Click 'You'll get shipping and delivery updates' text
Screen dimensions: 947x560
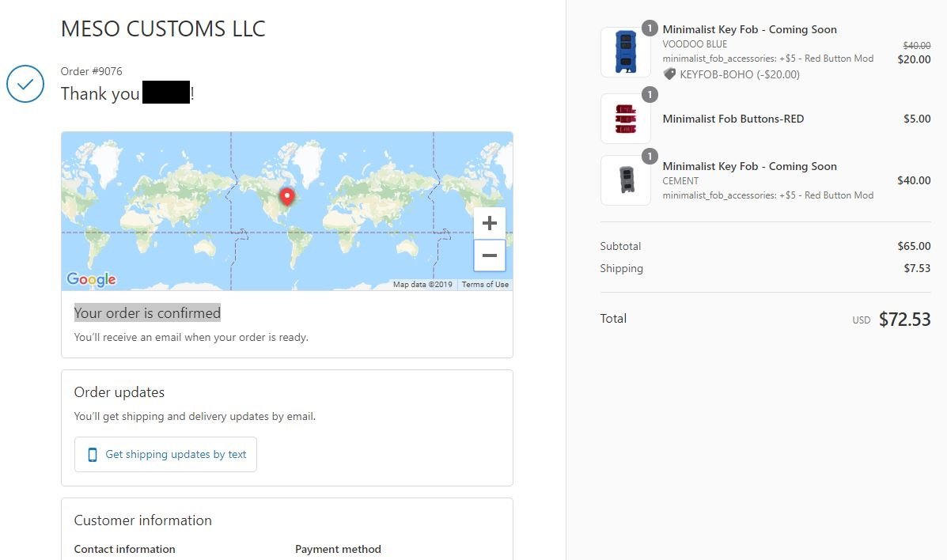195,416
